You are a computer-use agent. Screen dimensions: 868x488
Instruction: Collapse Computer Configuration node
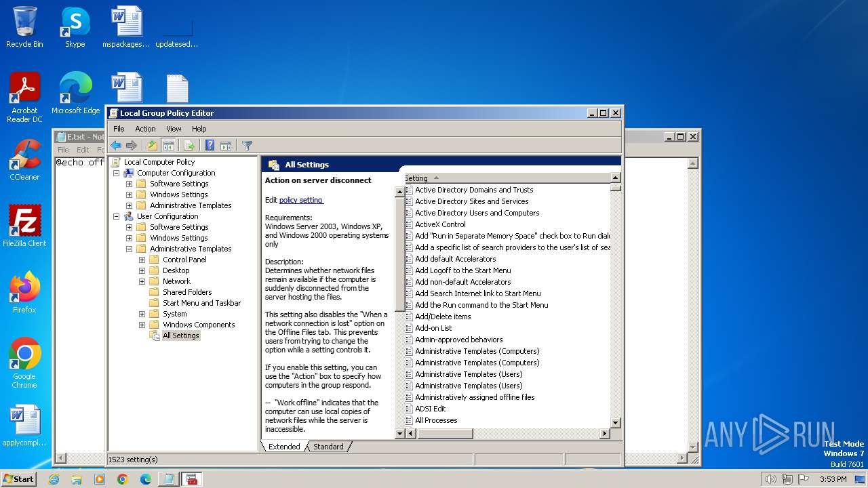click(x=116, y=173)
